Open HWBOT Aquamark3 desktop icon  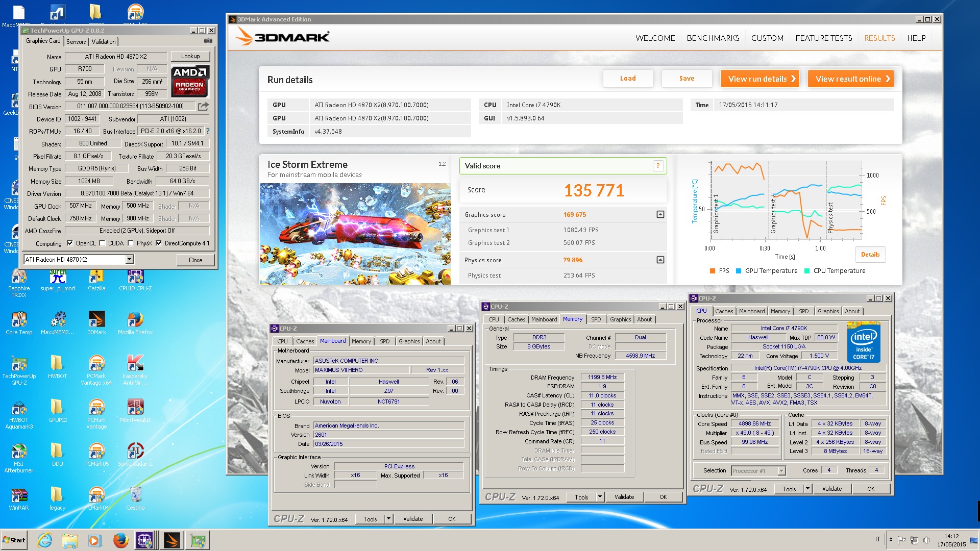point(19,414)
